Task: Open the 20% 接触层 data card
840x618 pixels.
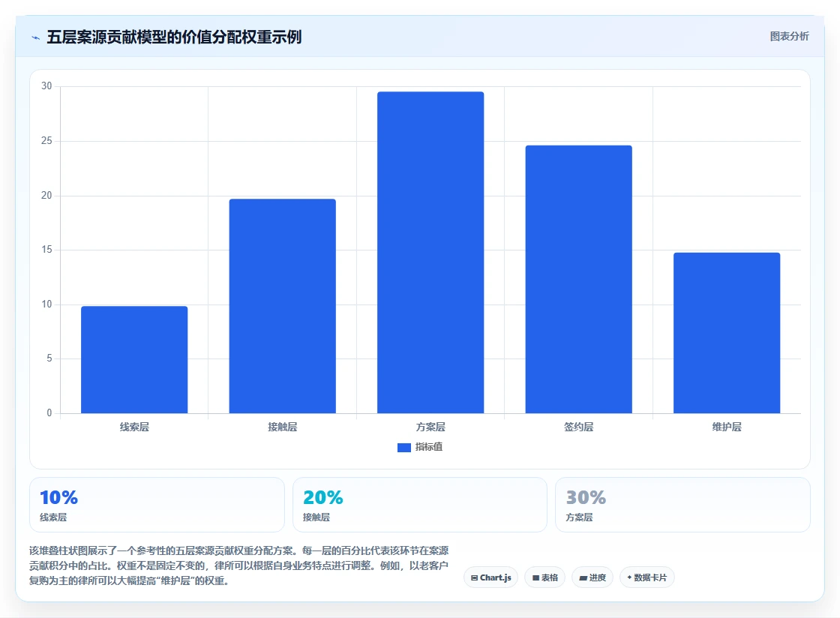Action: [420, 505]
